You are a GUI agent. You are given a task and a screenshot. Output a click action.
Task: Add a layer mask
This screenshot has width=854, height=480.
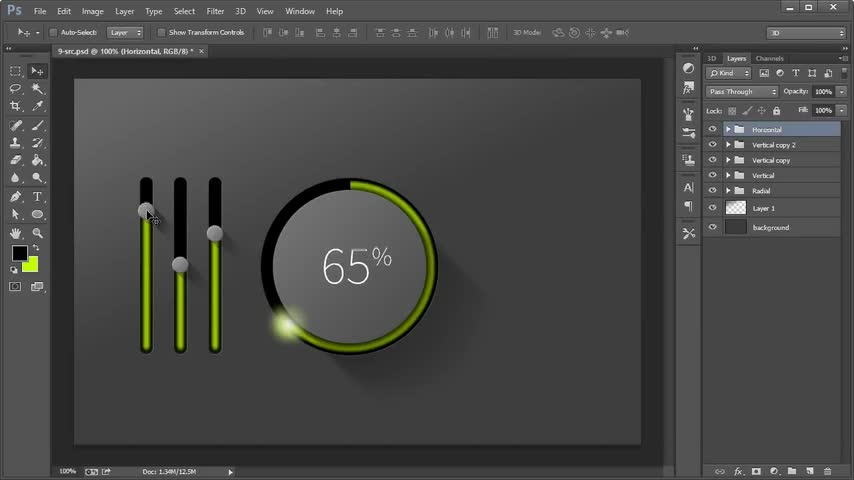[x=756, y=471]
